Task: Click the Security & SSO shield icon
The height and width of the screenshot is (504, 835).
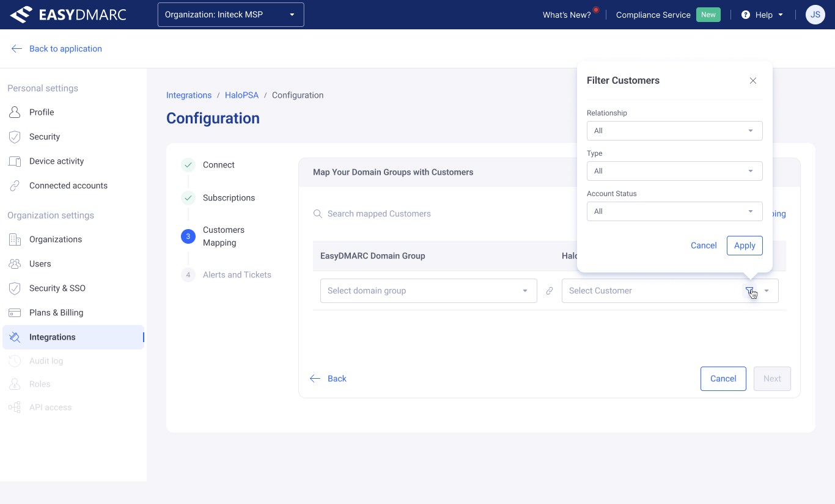Action: (15, 288)
